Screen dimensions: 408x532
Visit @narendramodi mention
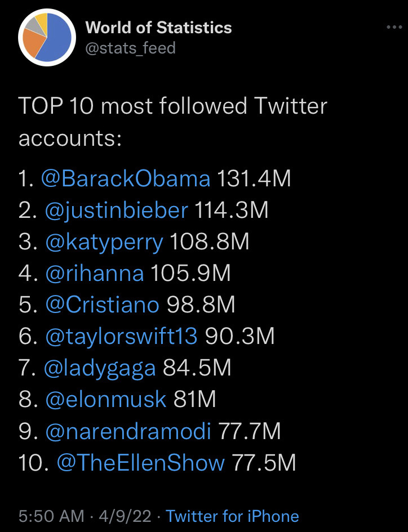pos(128,431)
